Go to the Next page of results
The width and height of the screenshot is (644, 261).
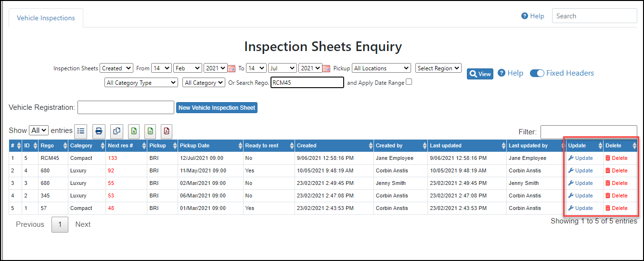click(x=83, y=224)
